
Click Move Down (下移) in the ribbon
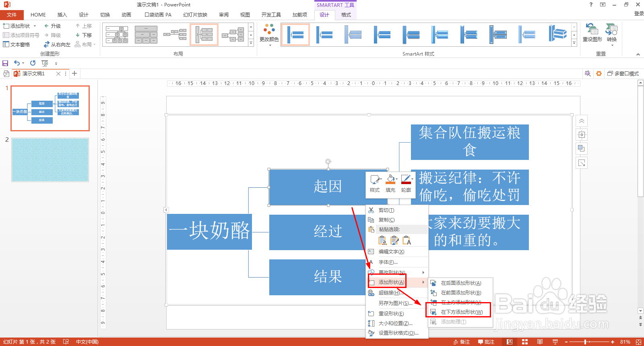(84, 35)
